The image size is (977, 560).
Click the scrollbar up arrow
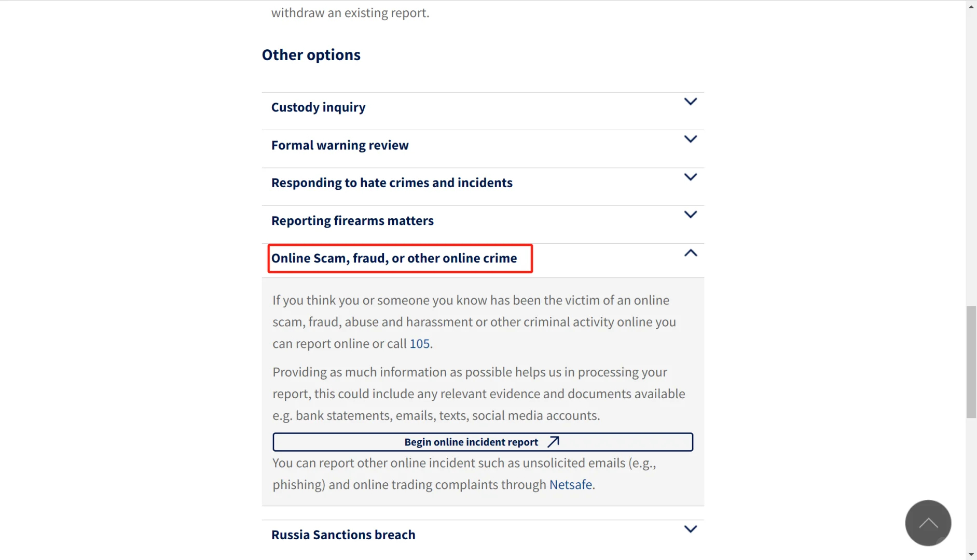coord(971,7)
